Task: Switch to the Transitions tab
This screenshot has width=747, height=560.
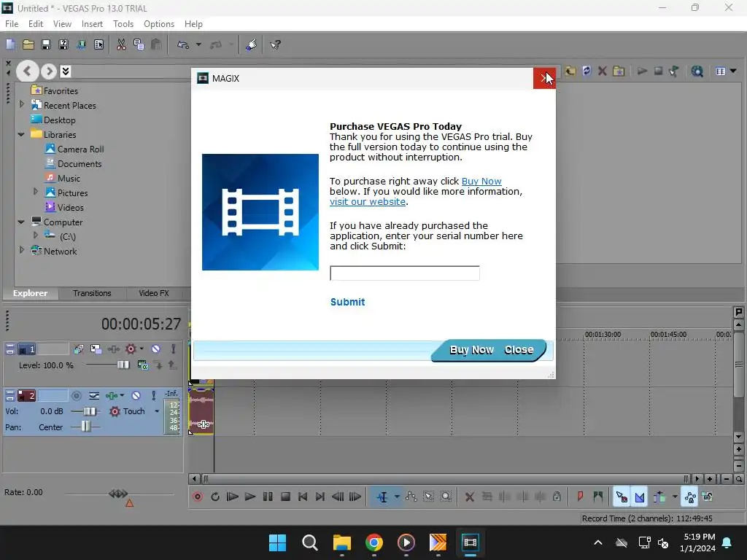Action: [92, 293]
